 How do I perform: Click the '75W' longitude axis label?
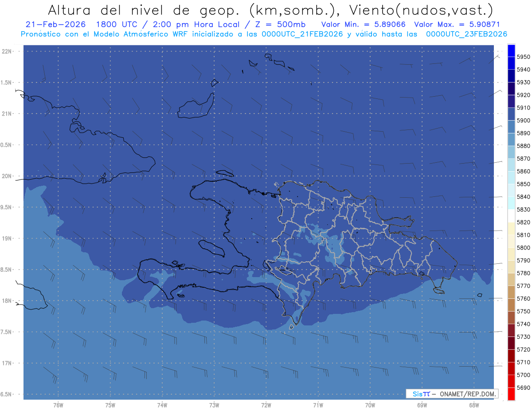(110, 405)
